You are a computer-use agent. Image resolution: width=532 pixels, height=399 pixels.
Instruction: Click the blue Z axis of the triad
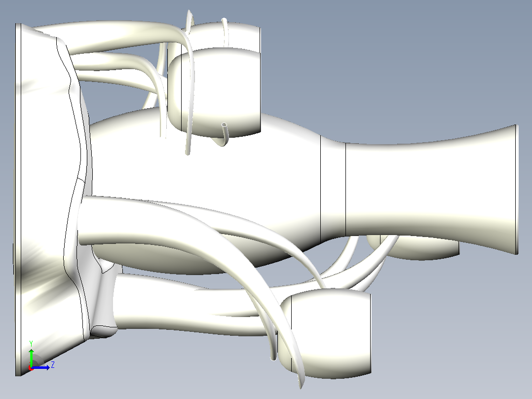point(41,367)
